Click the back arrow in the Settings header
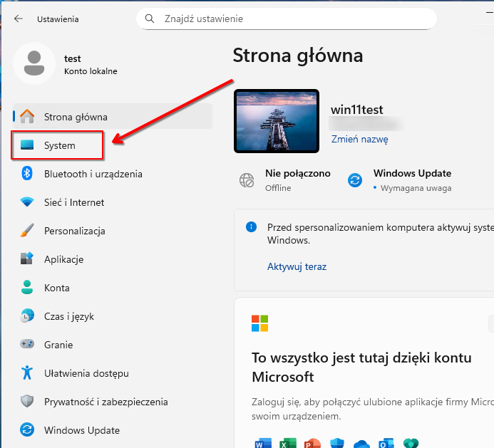This screenshot has height=448, width=494. click(x=19, y=19)
